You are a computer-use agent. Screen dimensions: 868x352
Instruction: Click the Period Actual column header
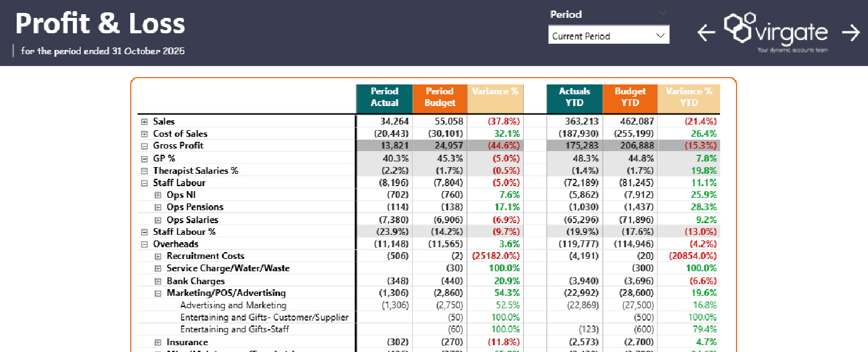384,97
